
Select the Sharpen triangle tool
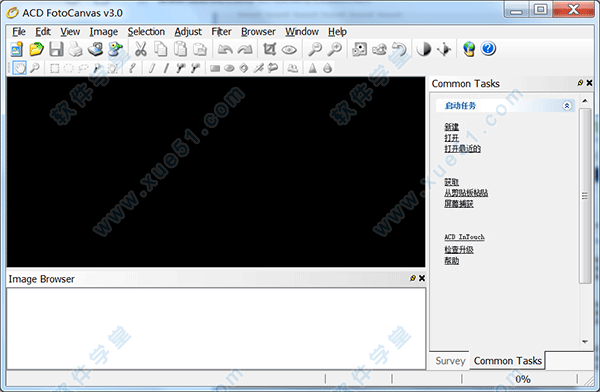(x=313, y=68)
